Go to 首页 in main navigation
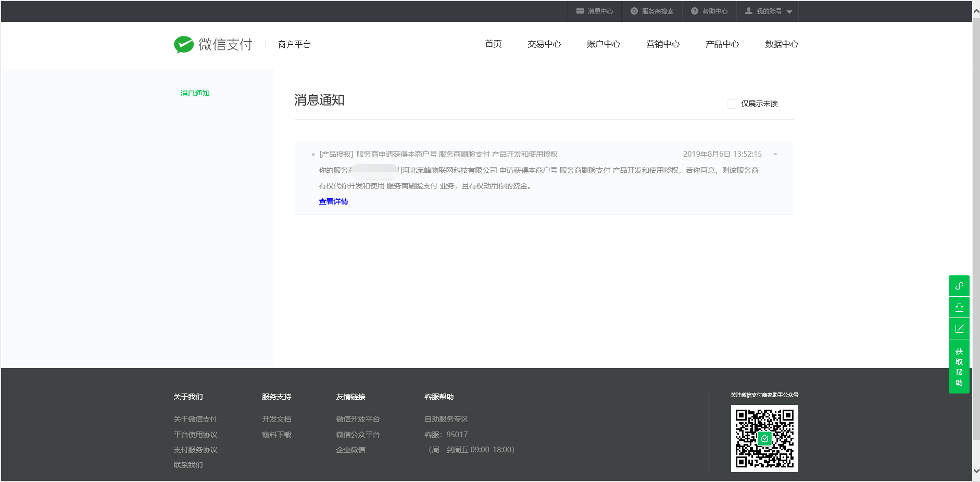 pyautogui.click(x=493, y=44)
